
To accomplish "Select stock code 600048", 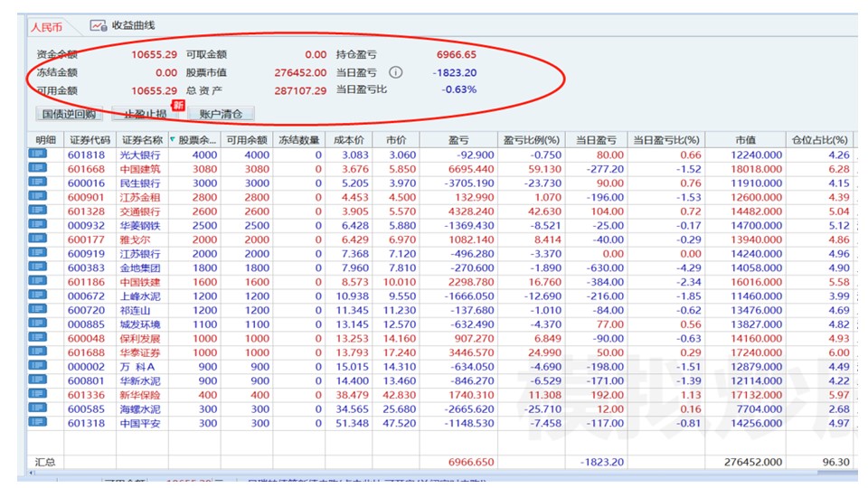I will 87,338.
